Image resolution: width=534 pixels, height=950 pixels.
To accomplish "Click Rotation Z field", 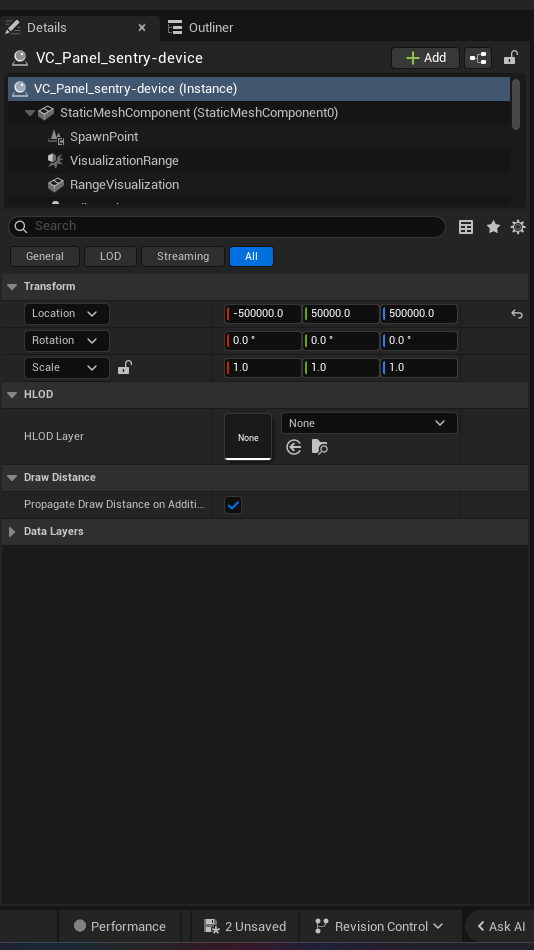I will 419,340.
